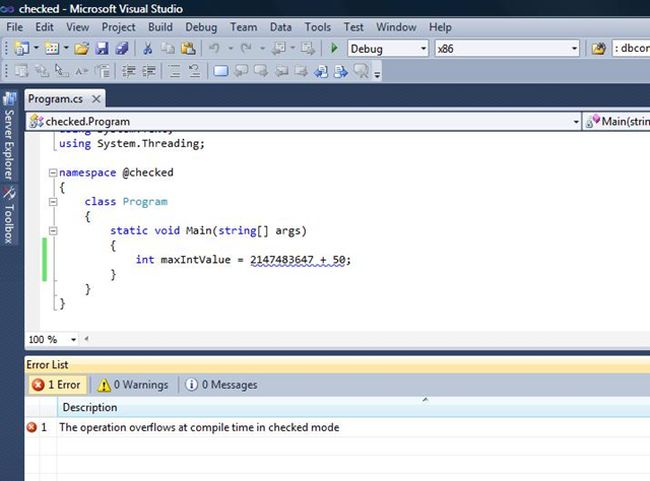Open the New Project dropdown arrow

(x=36, y=48)
